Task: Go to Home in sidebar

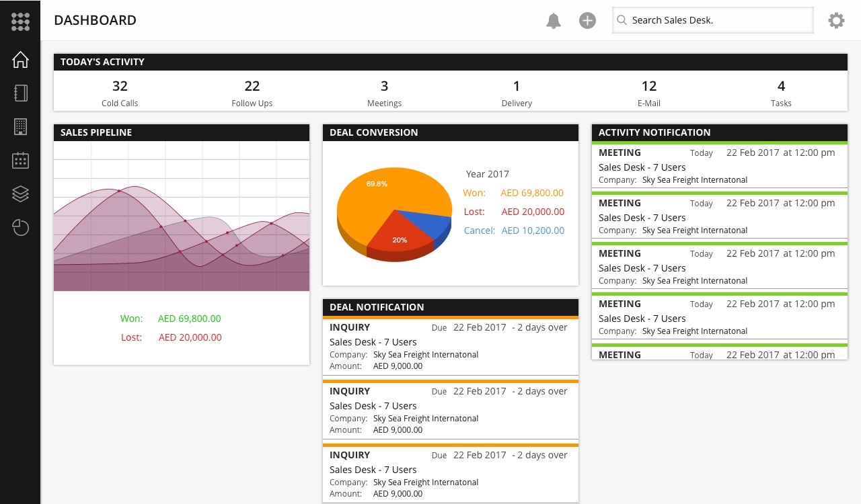Action: (20, 59)
